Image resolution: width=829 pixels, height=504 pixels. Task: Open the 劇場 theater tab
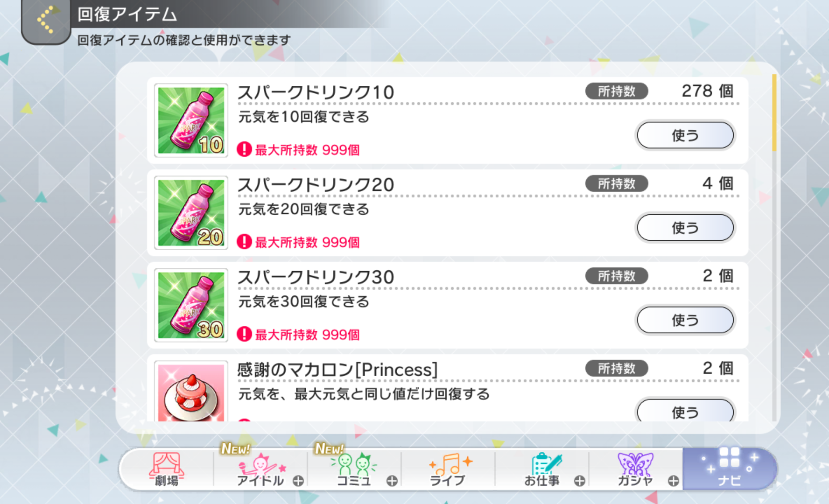[167, 469]
